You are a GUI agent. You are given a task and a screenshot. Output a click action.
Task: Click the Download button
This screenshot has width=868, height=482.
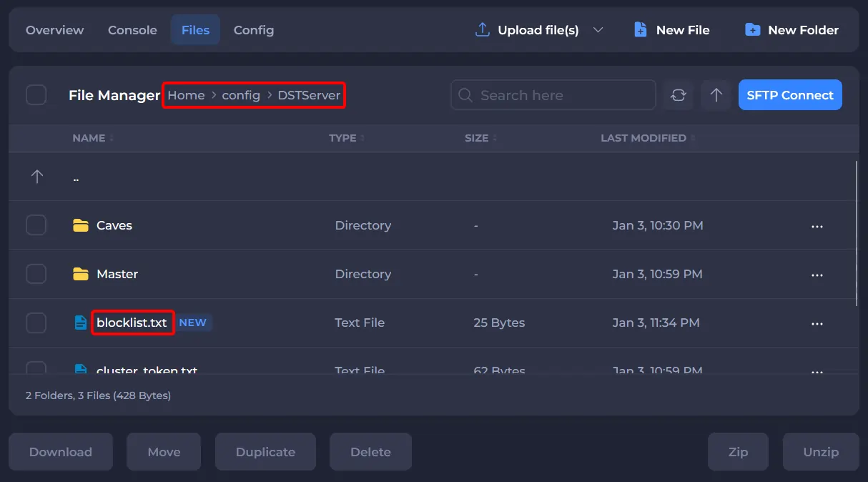(61, 452)
